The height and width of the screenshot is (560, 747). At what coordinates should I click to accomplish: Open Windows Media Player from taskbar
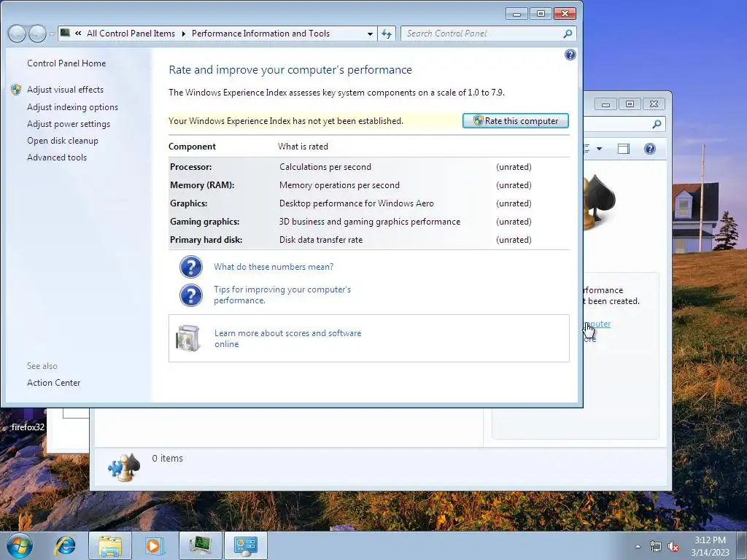click(154, 545)
